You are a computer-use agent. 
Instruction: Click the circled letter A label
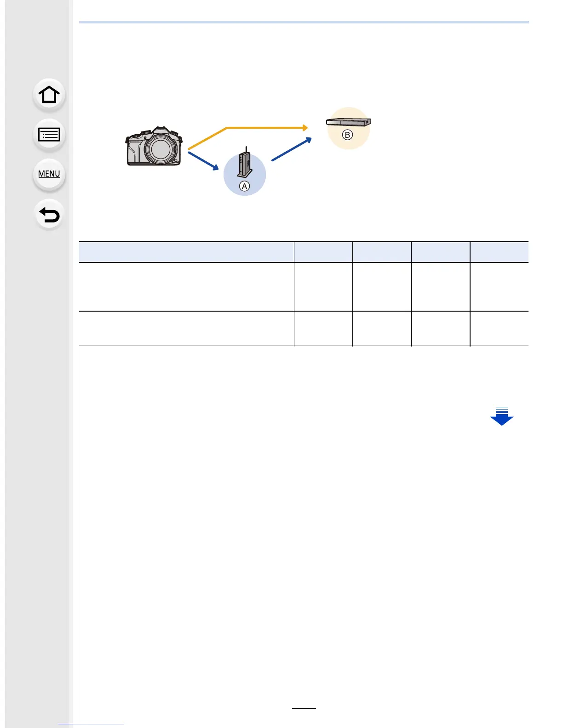tap(245, 186)
